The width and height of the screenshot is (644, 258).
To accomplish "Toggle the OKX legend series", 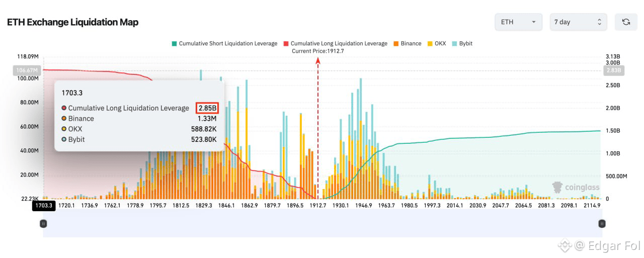I will 436,44.
